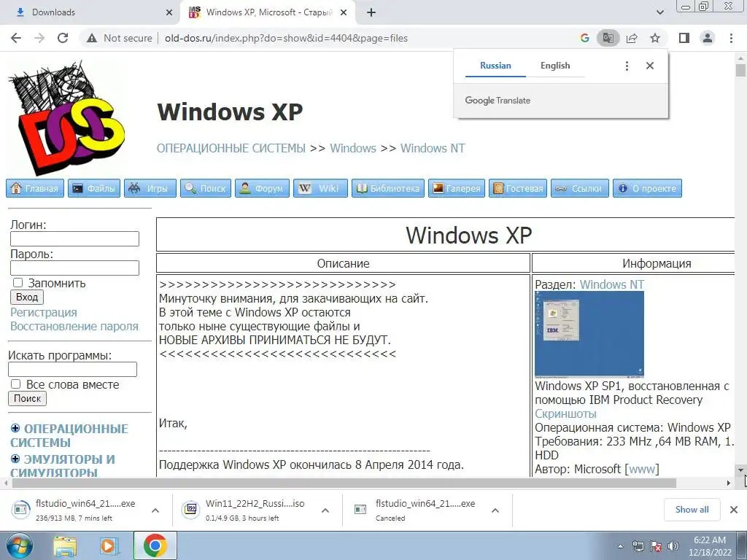Select the Russian language tab
Image resolution: width=747 pixels, height=560 pixels.
[495, 66]
